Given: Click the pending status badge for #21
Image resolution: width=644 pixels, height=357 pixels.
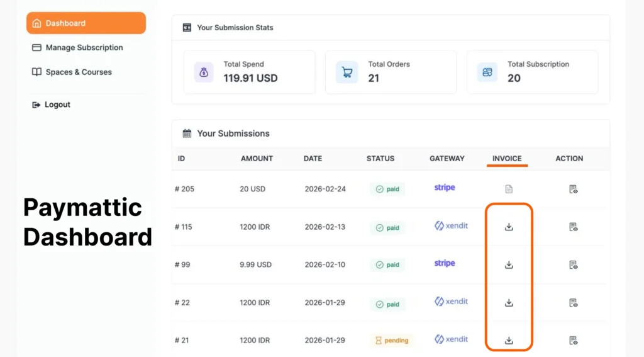Looking at the screenshot, I should click(x=392, y=341).
